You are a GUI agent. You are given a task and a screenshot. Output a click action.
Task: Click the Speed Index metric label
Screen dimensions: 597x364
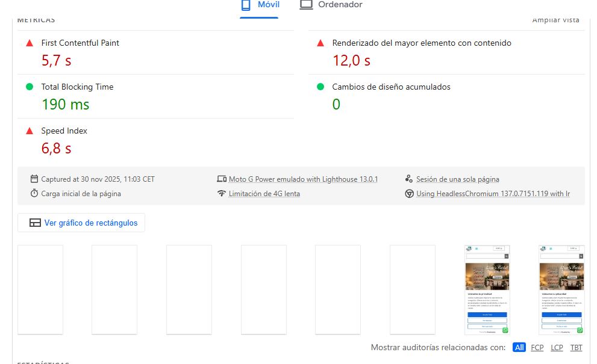[64, 131]
